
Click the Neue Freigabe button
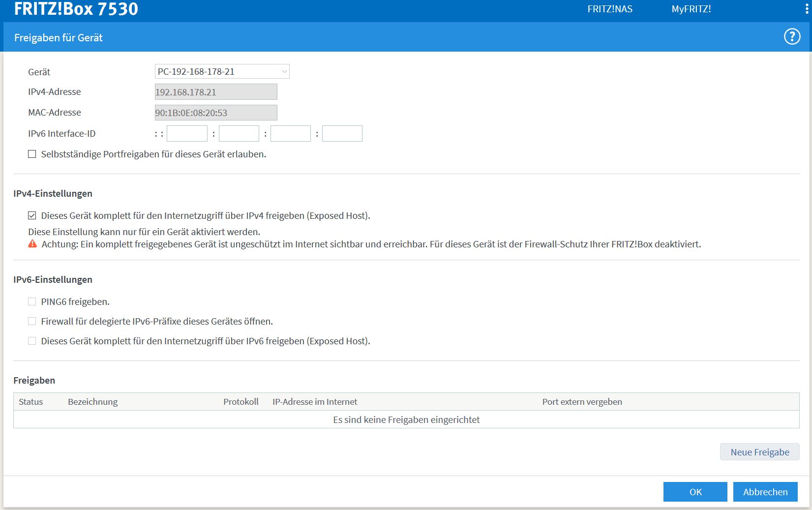(x=759, y=452)
